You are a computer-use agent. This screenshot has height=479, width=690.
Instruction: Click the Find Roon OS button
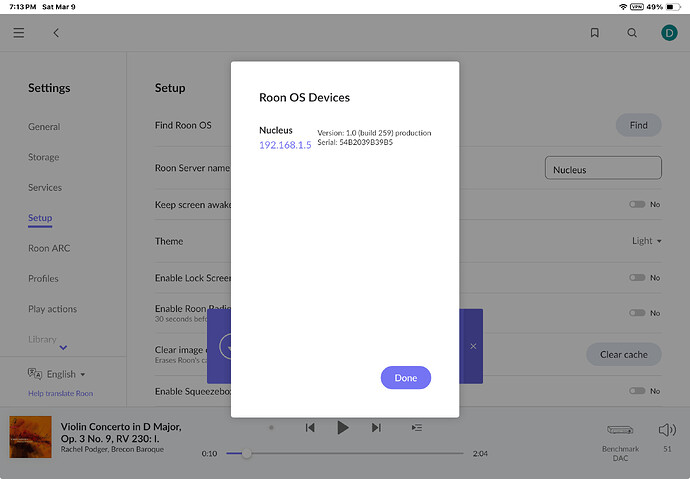(639, 125)
